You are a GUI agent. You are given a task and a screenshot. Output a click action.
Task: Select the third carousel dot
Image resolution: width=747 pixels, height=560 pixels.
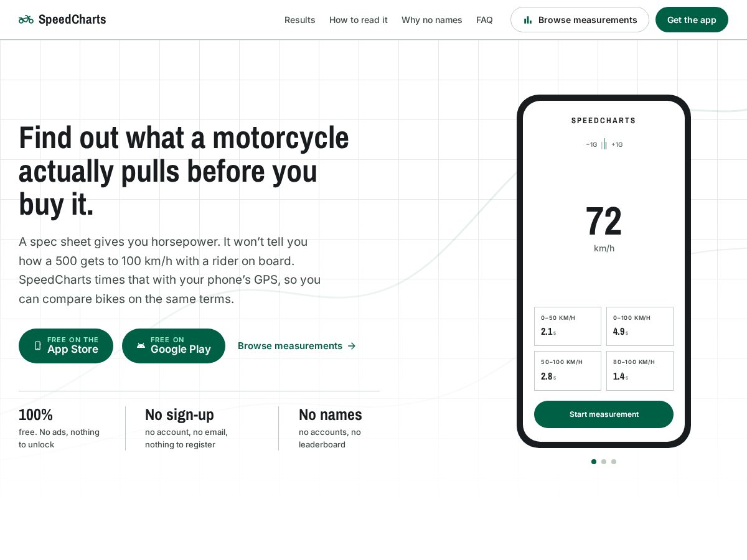point(614,462)
